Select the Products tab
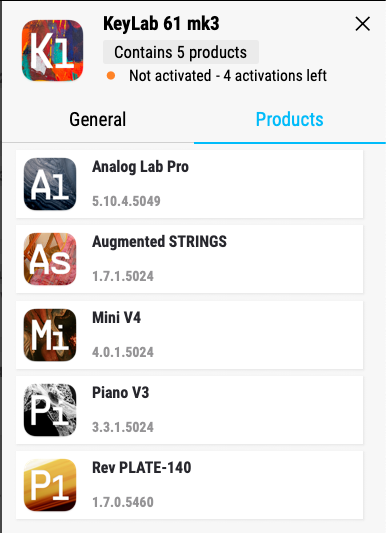 point(290,119)
